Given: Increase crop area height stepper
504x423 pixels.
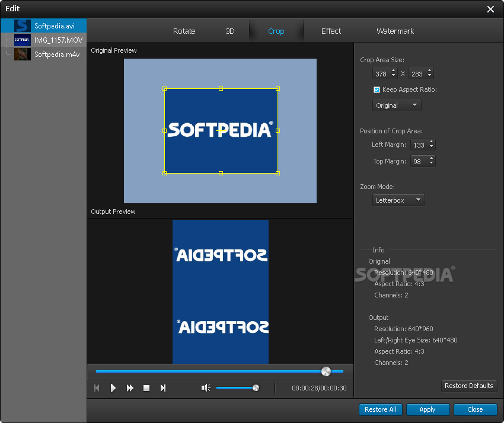Looking at the screenshot, I should [x=430, y=71].
